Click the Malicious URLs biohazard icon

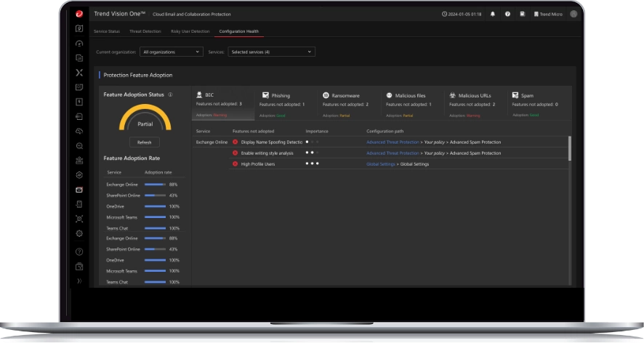point(452,95)
